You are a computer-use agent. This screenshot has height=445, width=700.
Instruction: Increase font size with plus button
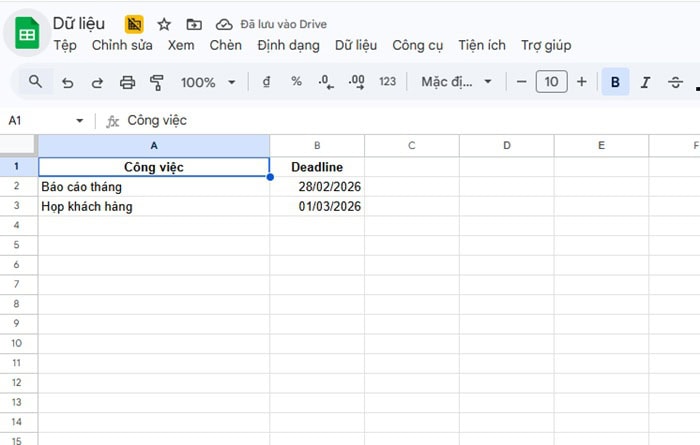click(581, 82)
